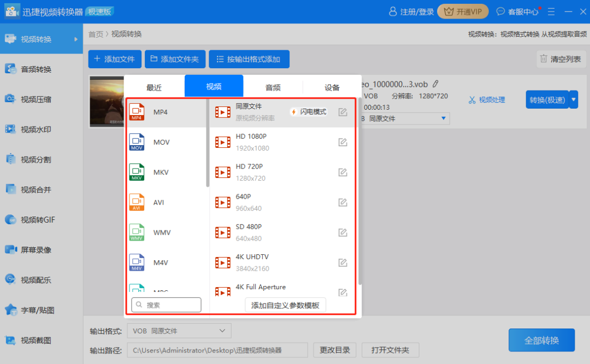This screenshot has height=364, width=590.
Task: Click 按输出格式添加 button
Action: 249,59
